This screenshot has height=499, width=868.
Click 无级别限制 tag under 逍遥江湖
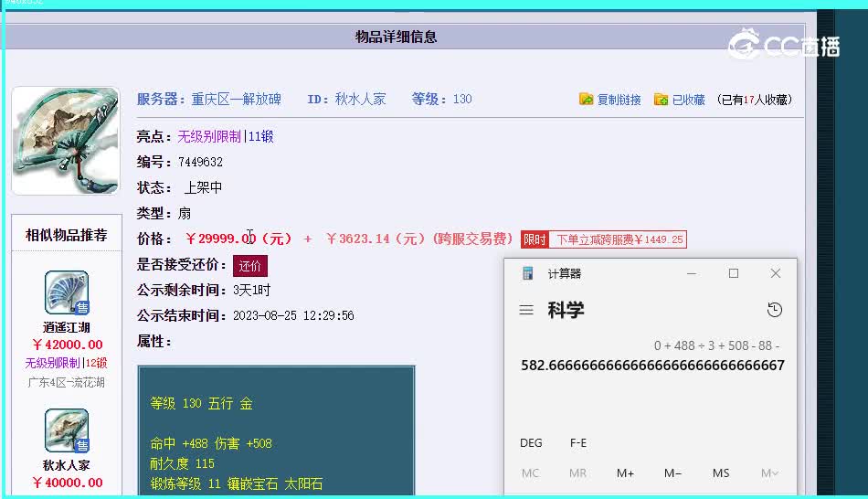[53, 363]
